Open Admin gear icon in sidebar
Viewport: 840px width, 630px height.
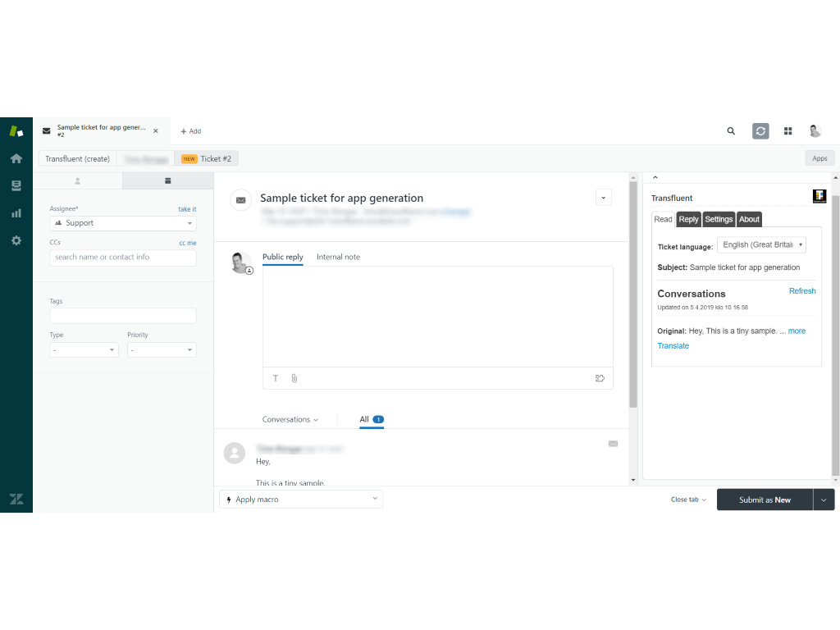pyautogui.click(x=16, y=240)
